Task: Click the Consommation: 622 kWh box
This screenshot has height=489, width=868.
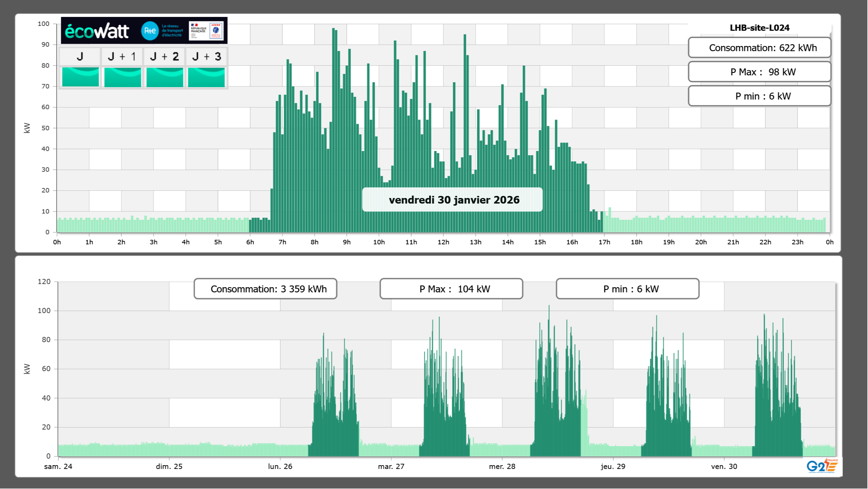Action: click(x=759, y=48)
